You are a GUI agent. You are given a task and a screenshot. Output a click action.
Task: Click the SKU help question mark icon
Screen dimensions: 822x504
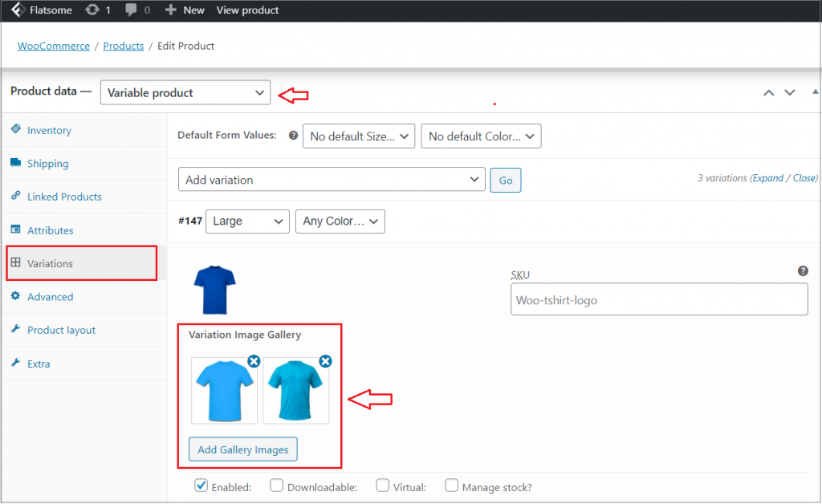pos(803,271)
